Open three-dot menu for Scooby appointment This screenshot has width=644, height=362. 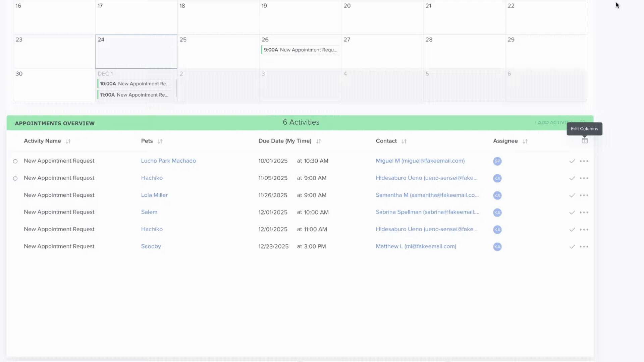tap(584, 247)
